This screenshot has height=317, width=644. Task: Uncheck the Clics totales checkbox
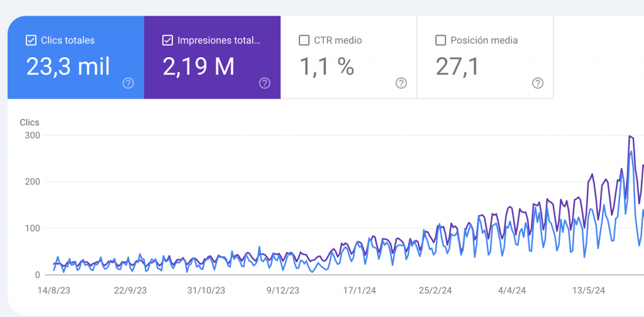click(31, 40)
